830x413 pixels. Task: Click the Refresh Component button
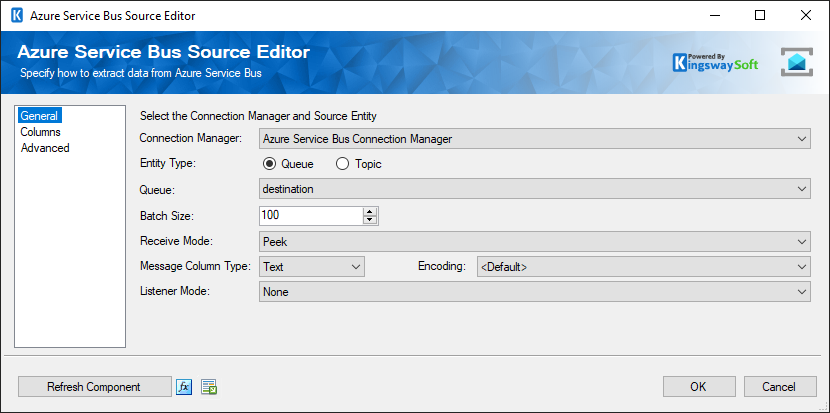[x=95, y=387]
